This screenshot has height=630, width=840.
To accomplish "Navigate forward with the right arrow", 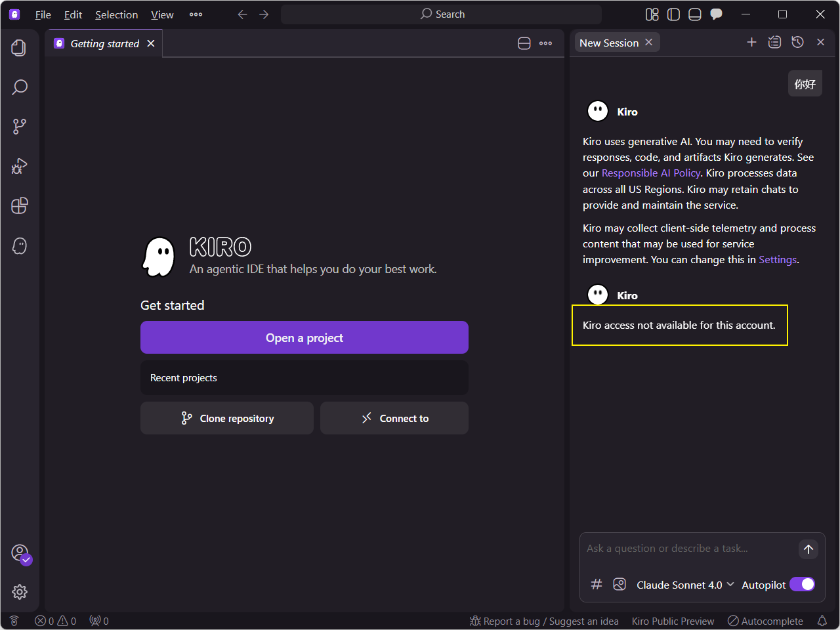I will click(264, 14).
